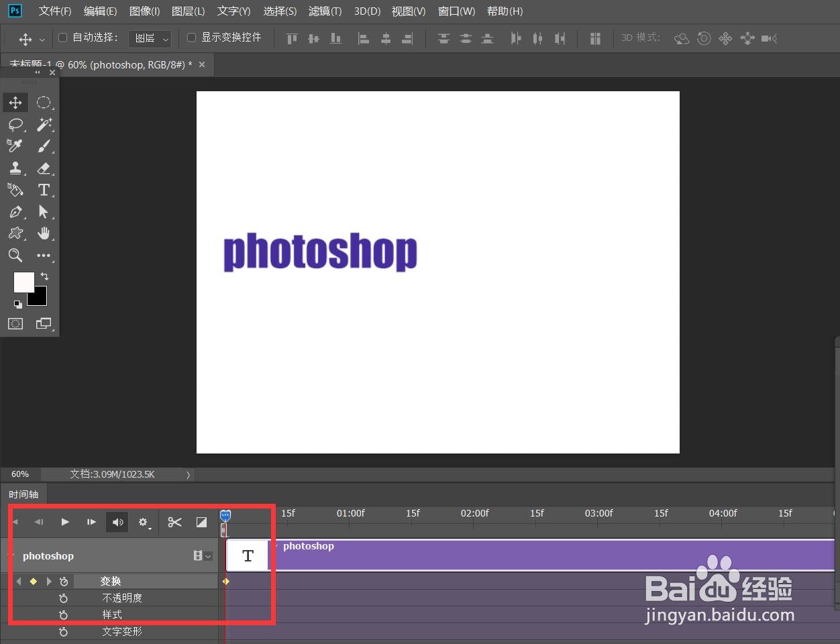Select the Magic Wand tool
This screenshot has width=840, height=644.
click(44, 124)
